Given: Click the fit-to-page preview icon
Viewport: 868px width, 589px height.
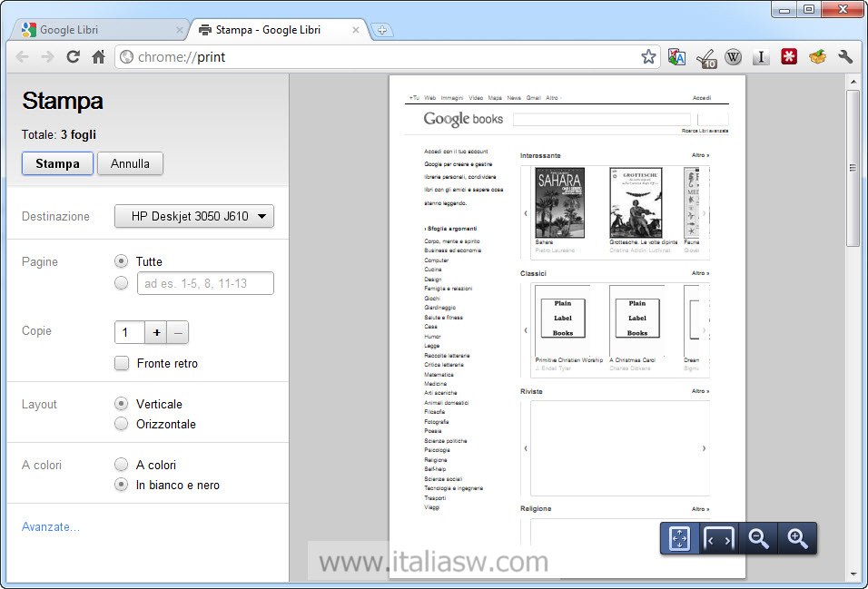Looking at the screenshot, I should [679, 539].
